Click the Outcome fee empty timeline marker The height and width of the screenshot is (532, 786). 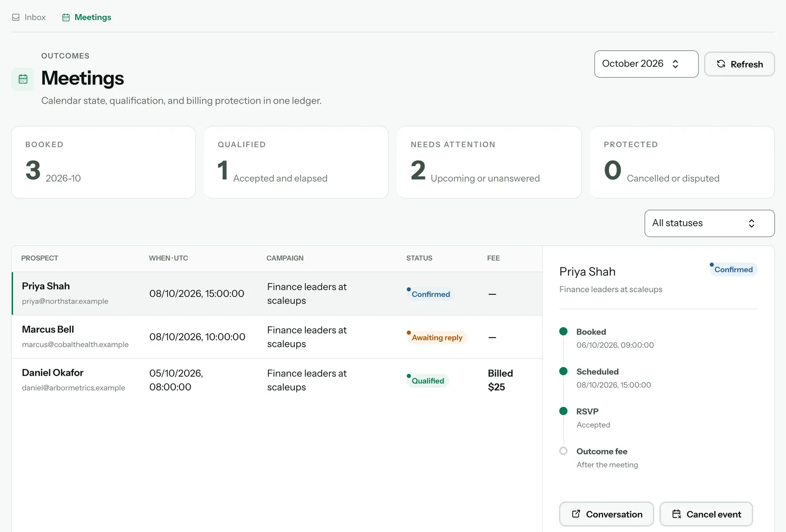click(563, 451)
